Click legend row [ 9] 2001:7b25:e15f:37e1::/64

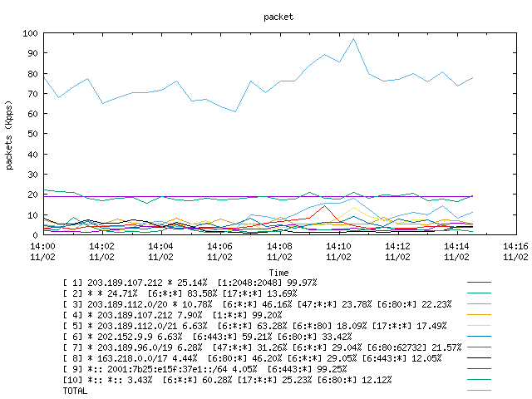[205, 369]
